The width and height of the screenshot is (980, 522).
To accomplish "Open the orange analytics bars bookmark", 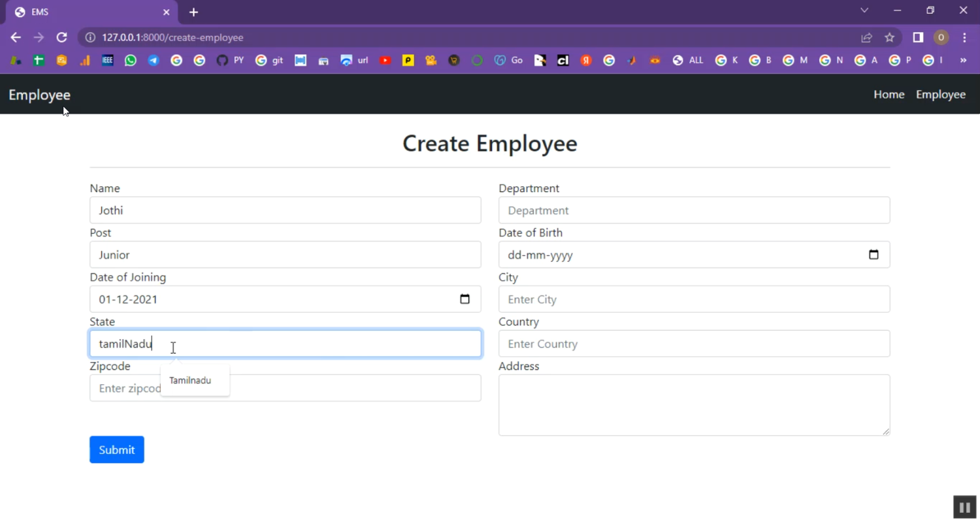I will click(x=85, y=61).
